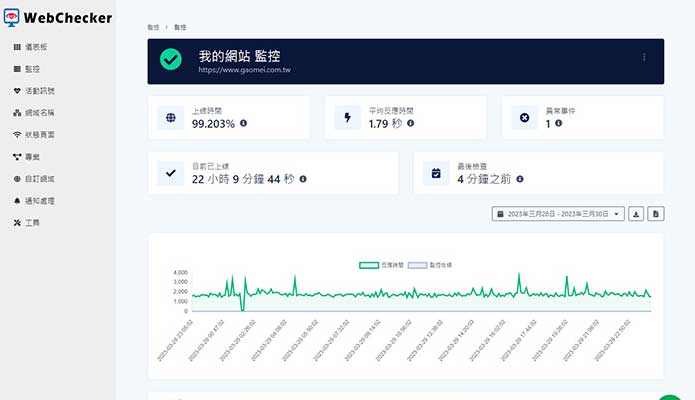Click the download export icon button
This screenshot has width=695, height=400.
[636, 214]
